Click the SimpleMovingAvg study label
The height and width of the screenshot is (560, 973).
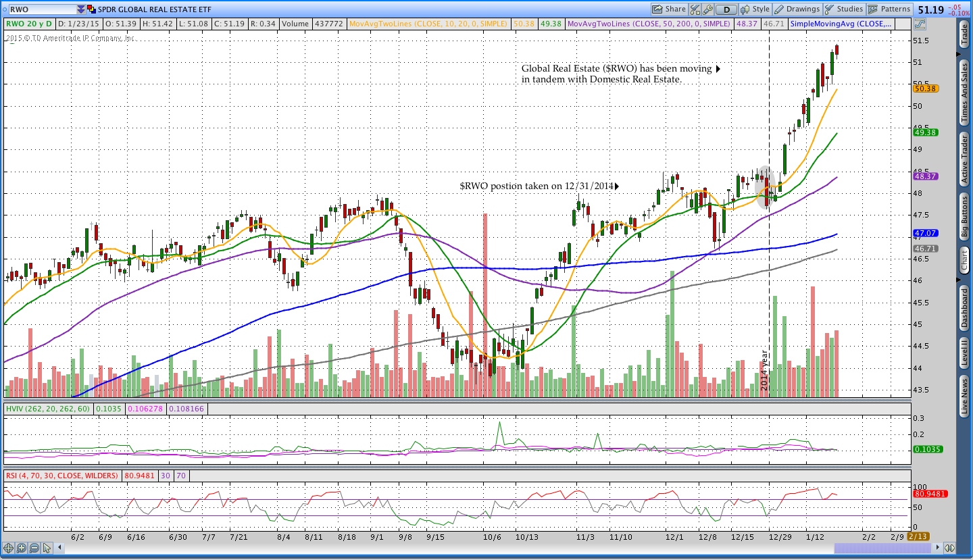pyautogui.click(x=841, y=24)
